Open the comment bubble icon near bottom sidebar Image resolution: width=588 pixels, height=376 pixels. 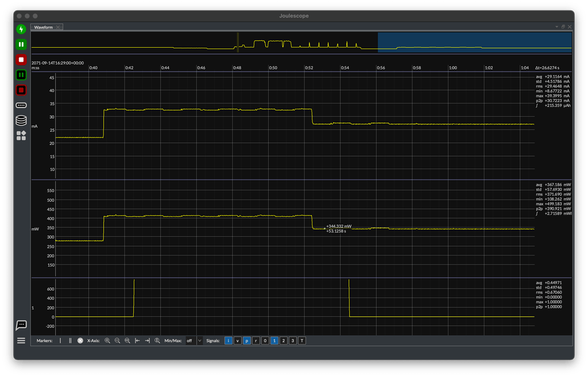21,325
